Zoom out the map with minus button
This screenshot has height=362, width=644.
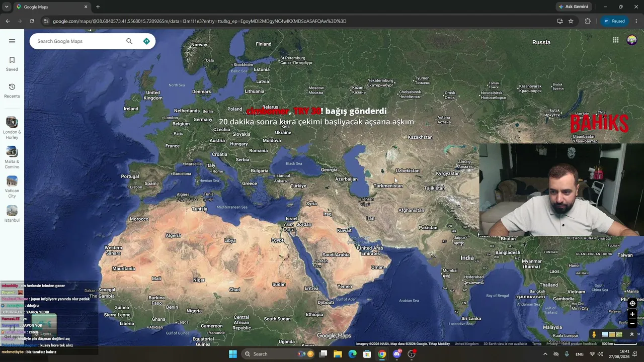632,324
